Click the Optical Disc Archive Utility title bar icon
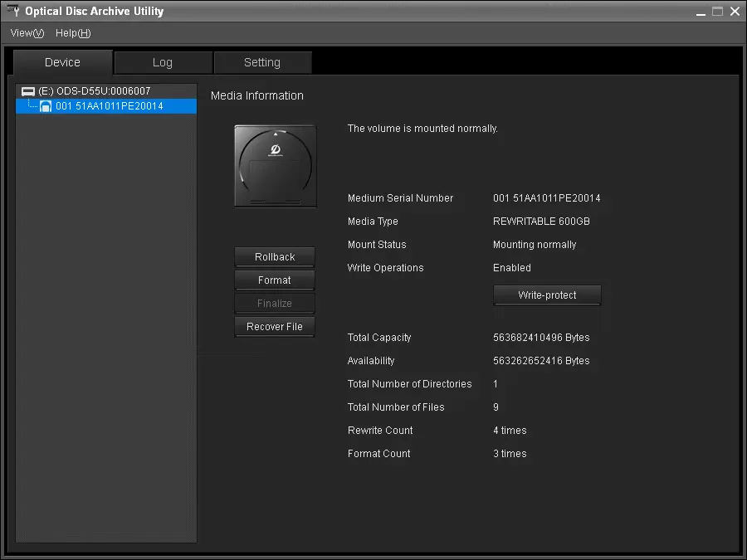Viewport: 747px width, 560px height. pyautogui.click(x=12, y=12)
